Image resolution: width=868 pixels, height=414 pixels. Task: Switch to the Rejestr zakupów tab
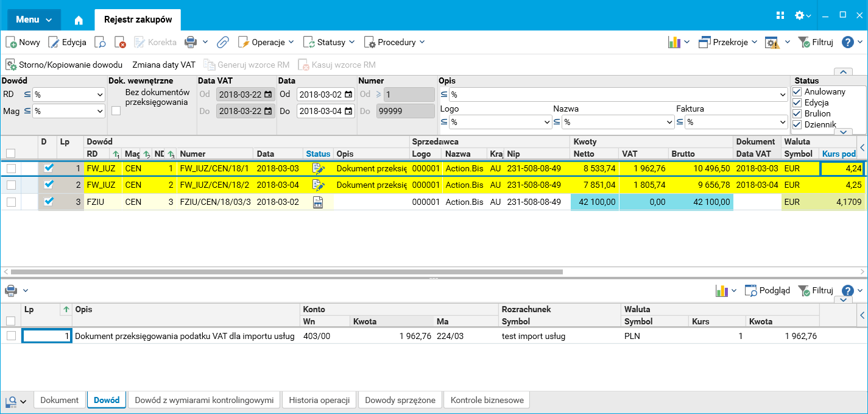[x=138, y=20]
